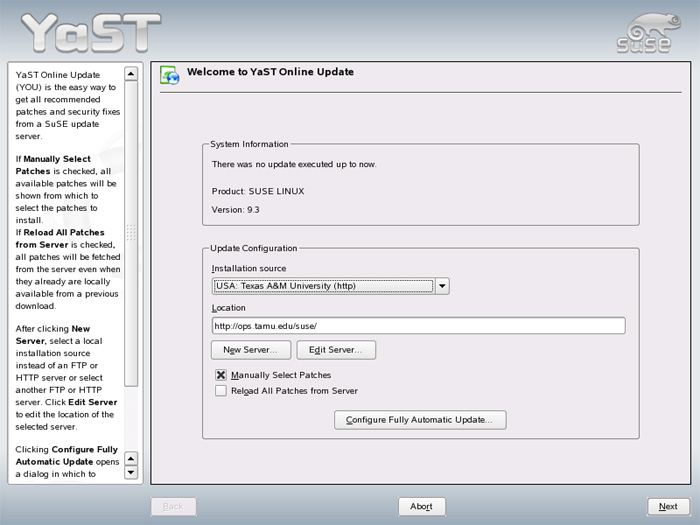Click the 'Welcome to YaST Online Update' heading

270,72
